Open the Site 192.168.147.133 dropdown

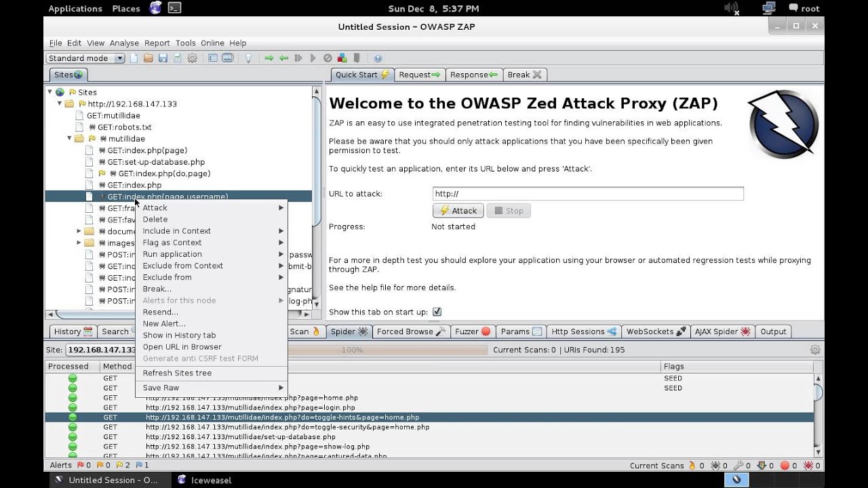(100, 350)
